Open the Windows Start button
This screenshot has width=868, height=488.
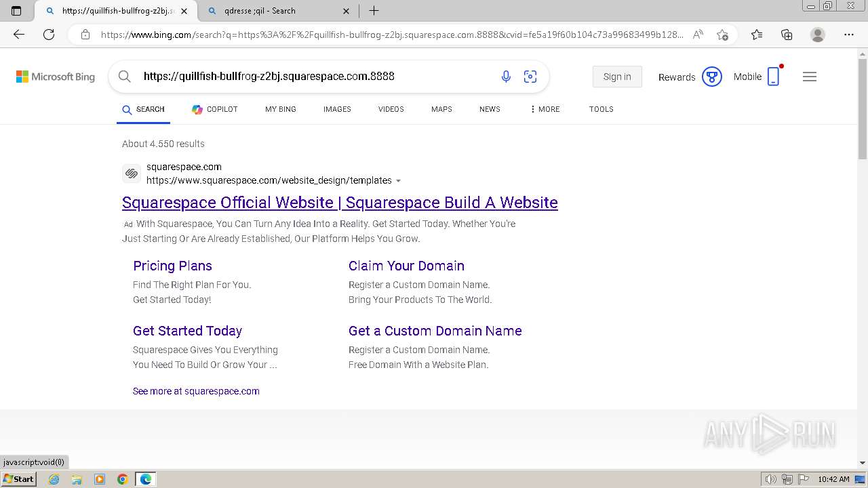pyautogui.click(x=18, y=479)
